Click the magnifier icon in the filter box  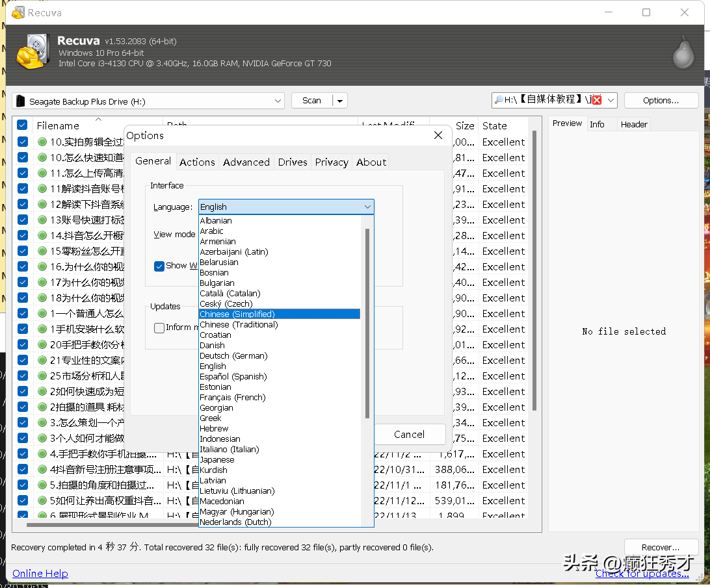(499, 99)
